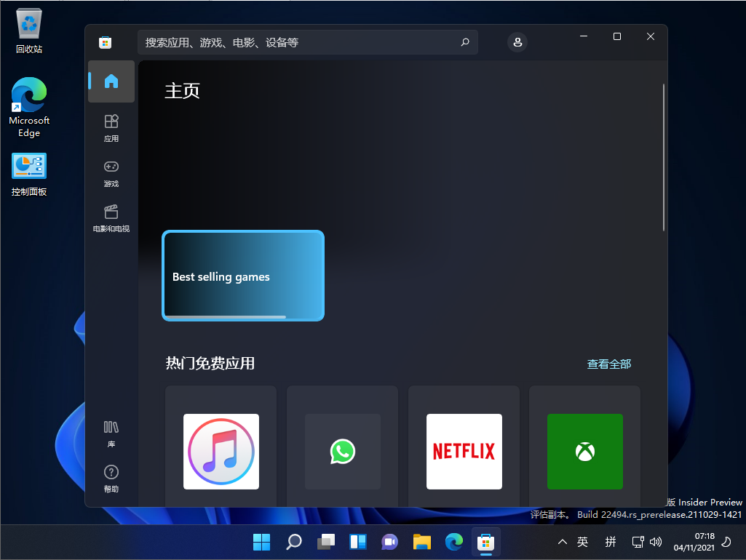Open the Apps (应用) section
The width and height of the screenshot is (746, 560).
point(111,128)
